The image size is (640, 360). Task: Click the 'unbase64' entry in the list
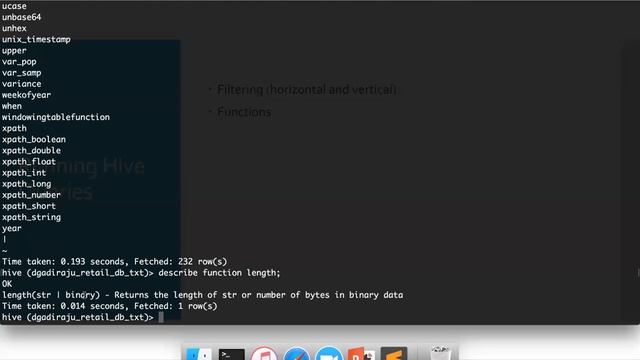click(22, 17)
